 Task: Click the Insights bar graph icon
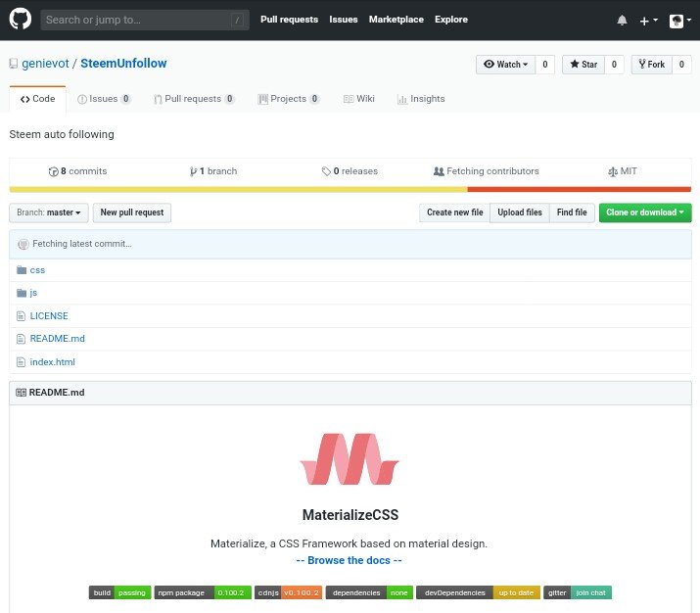pos(402,99)
